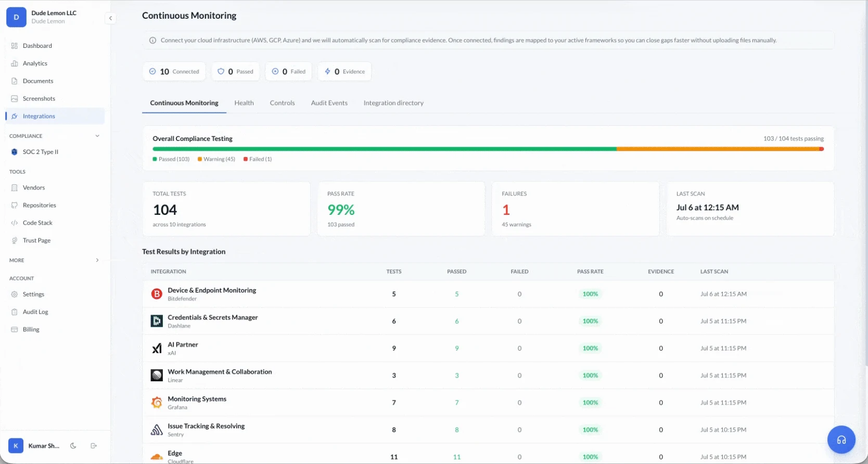Open Documents in the sidebar
Screen dimensions: 868x464
point(55,81)
